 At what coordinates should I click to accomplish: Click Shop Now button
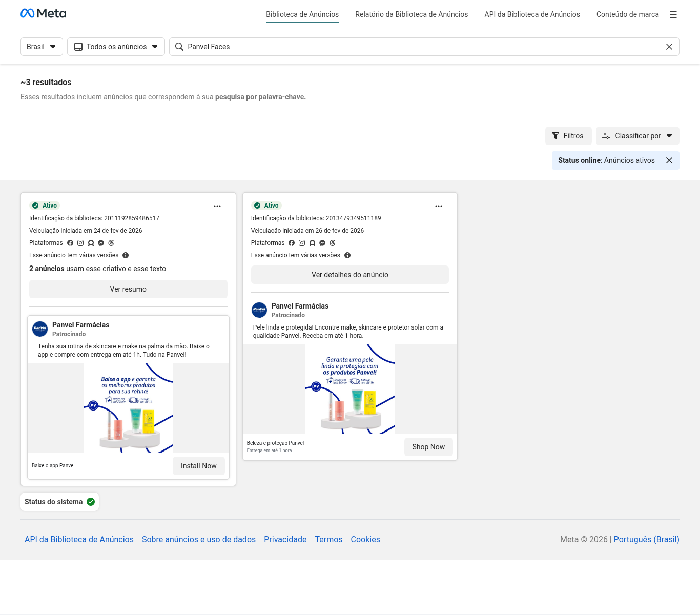(428, 447)
